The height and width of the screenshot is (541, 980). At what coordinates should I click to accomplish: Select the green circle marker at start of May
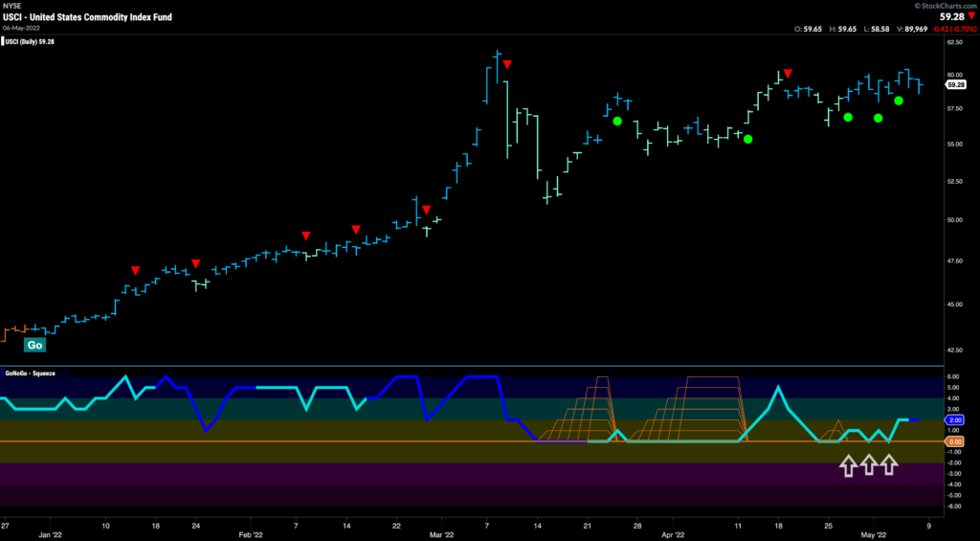(x=879, y=118)
